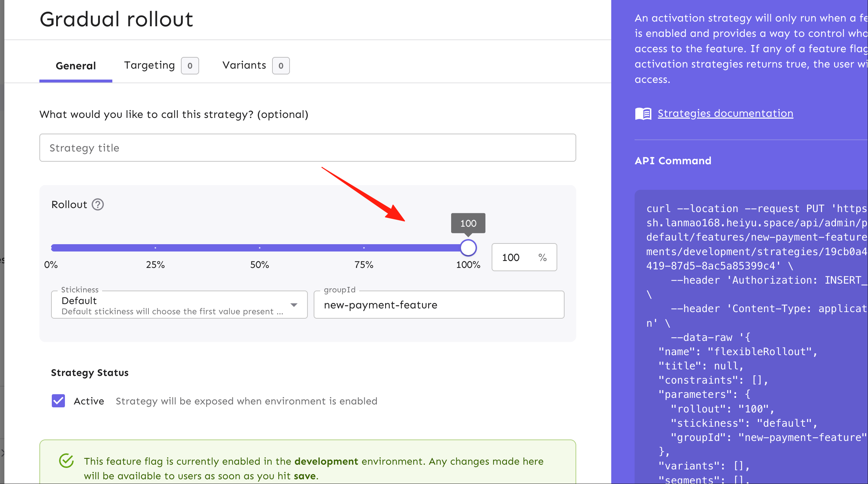Image resolution: width=868 pixels, height=484 pixels.
Task: Click the green checkmark icon in the banner
Action: [x=66, y=461]
